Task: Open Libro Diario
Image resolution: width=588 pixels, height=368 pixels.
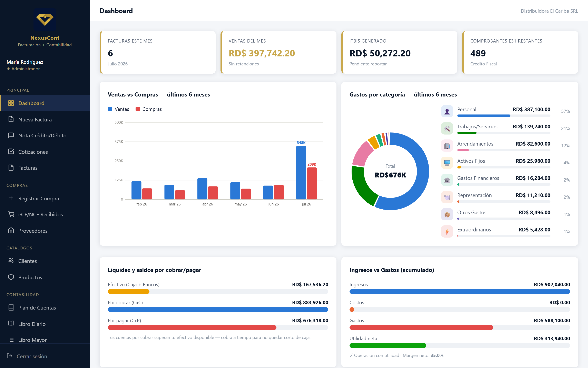Action: 45,324
